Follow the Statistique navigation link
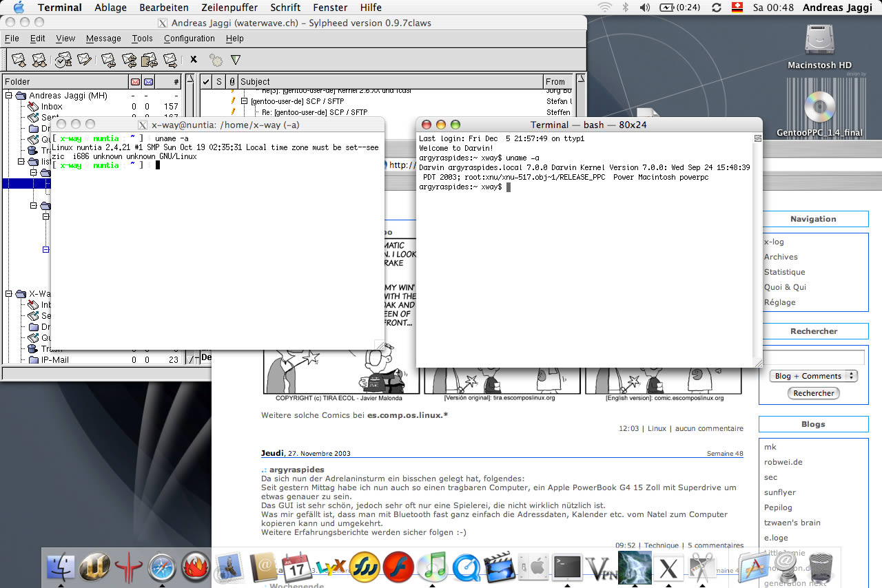The height and width of the screenshot is (588, 882). 784,272
